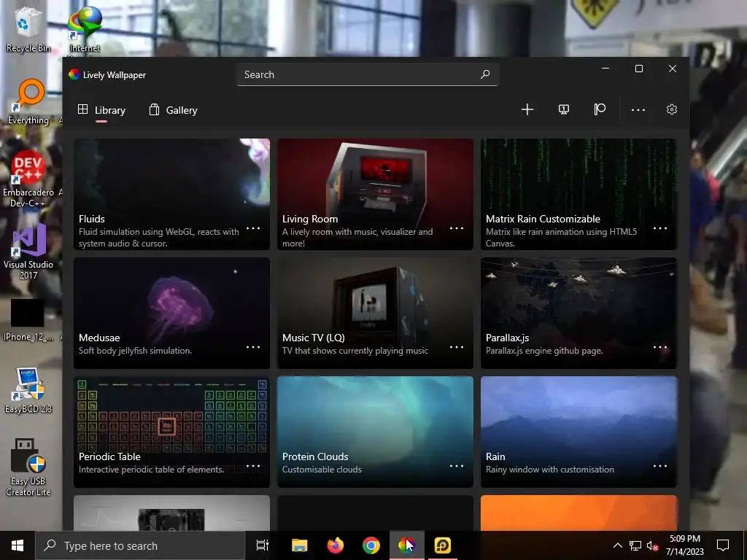Open options menu for Living Room wallpaper
Screen dimensions: 747x560
pos(457,228)
